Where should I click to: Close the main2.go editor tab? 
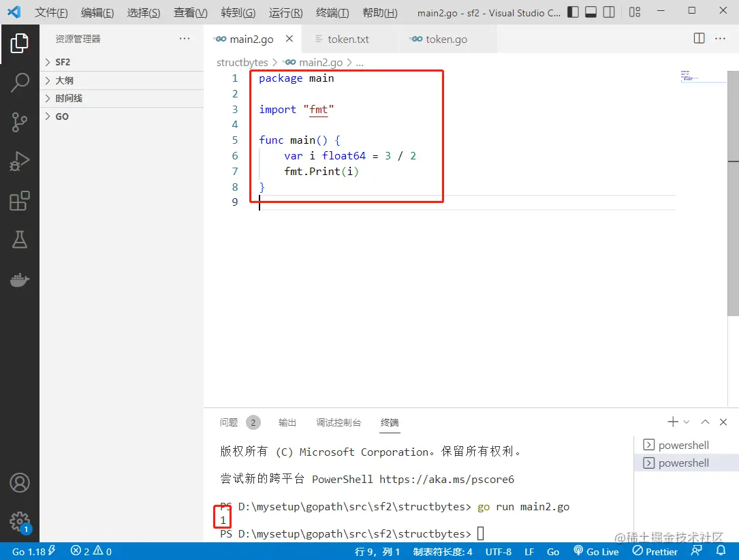289,39
